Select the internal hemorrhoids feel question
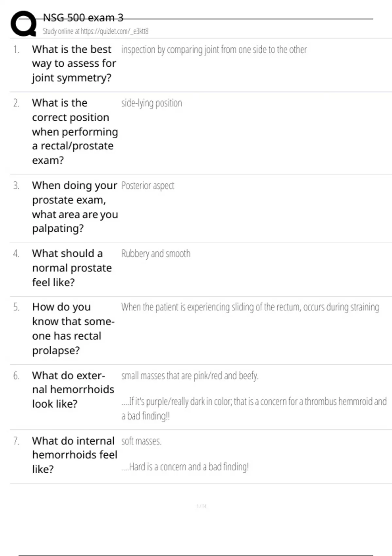The width and height of the screenshot is (392, 556). [x=74, y=455]
